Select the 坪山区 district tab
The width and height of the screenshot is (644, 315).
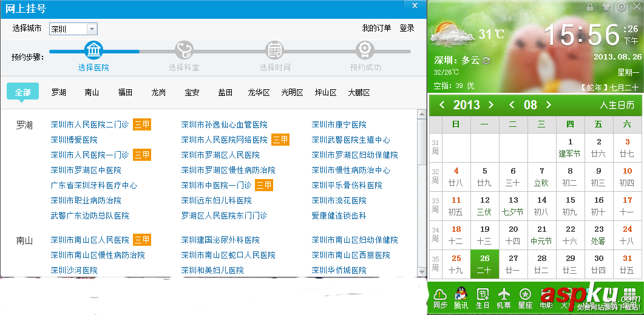pos(326,92)
